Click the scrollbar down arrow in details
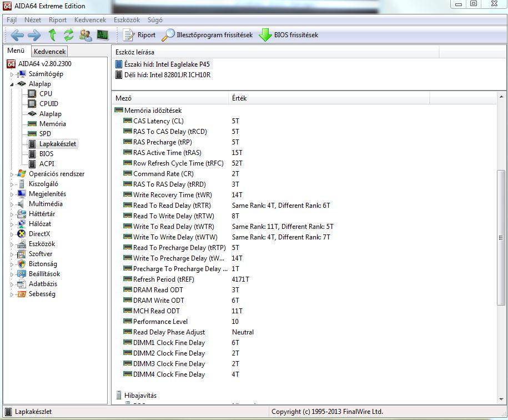 501,399
